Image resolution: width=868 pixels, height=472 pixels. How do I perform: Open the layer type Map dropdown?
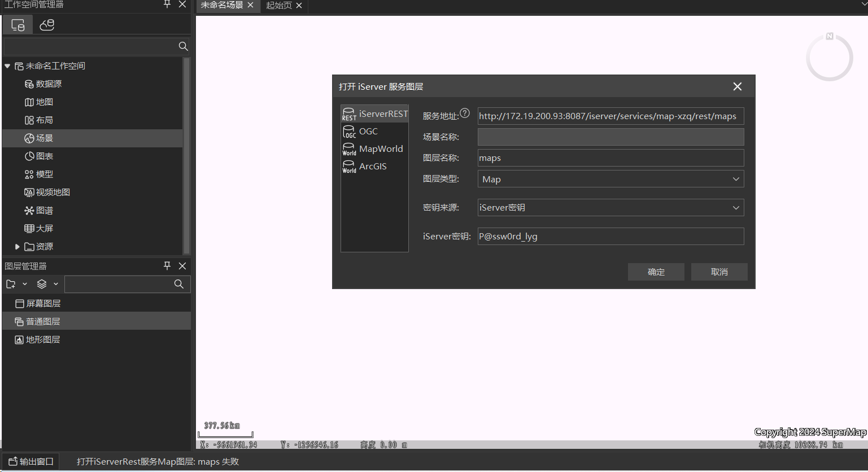click(610, 179)
